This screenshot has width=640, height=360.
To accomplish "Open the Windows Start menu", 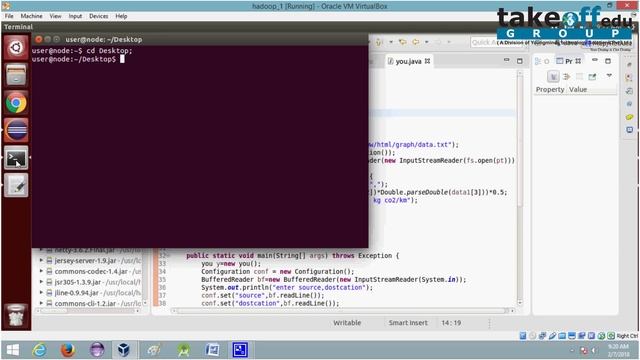I will coord(13,350).
